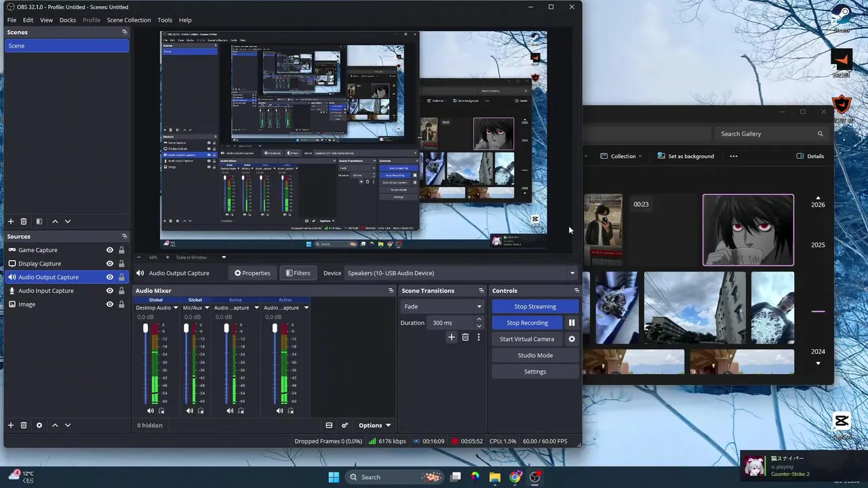Screen dimensions: 868x488
Task: Toggle monitoring headphone icon for Desktop Audio
Action: (161, 411)
